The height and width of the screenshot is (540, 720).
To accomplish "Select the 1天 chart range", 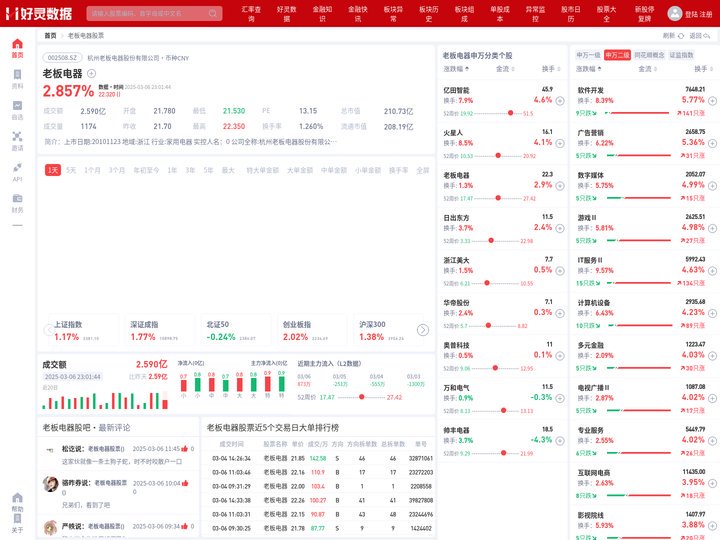I will [53, 170].
